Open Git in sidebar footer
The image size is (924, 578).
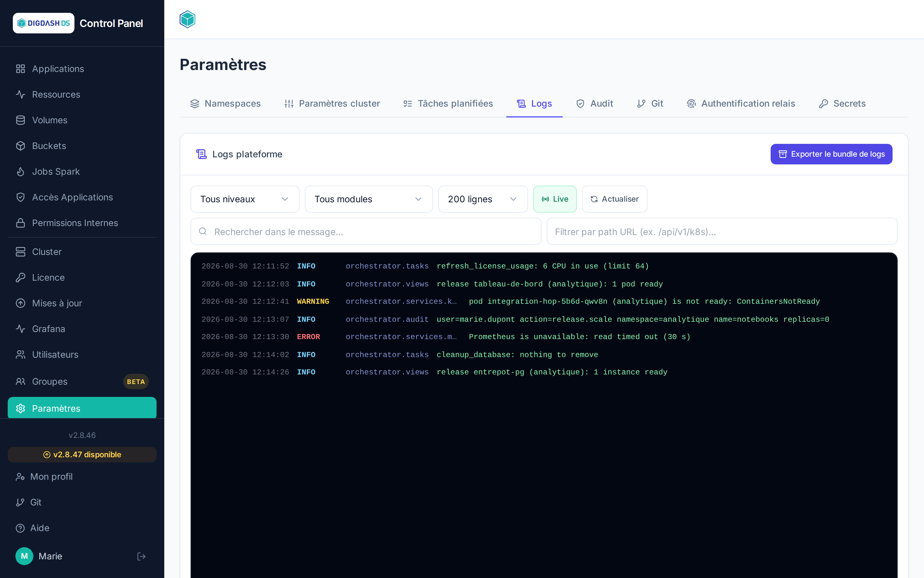click(x=82, y=502)
